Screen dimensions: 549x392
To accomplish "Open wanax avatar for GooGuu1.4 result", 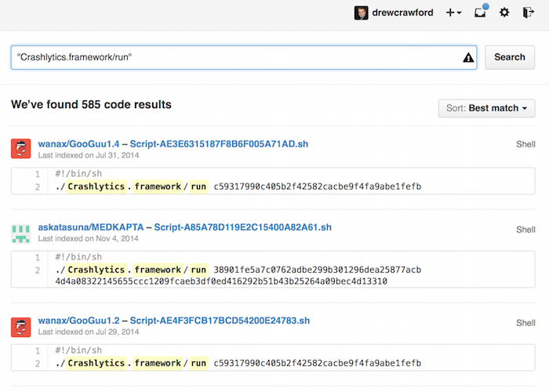I will (20, 148).
